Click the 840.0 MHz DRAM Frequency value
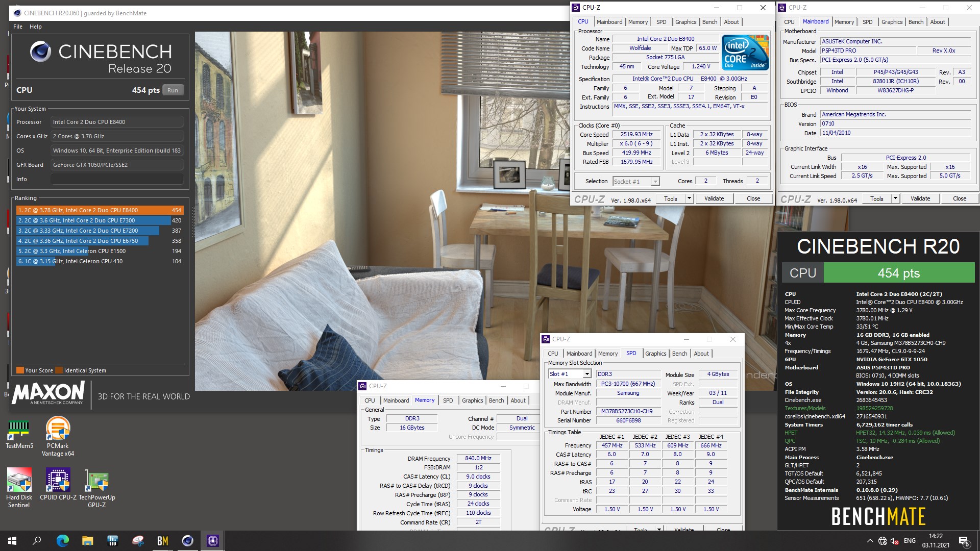980x551 pixels. pyautogui.click(x=478, y=458)
